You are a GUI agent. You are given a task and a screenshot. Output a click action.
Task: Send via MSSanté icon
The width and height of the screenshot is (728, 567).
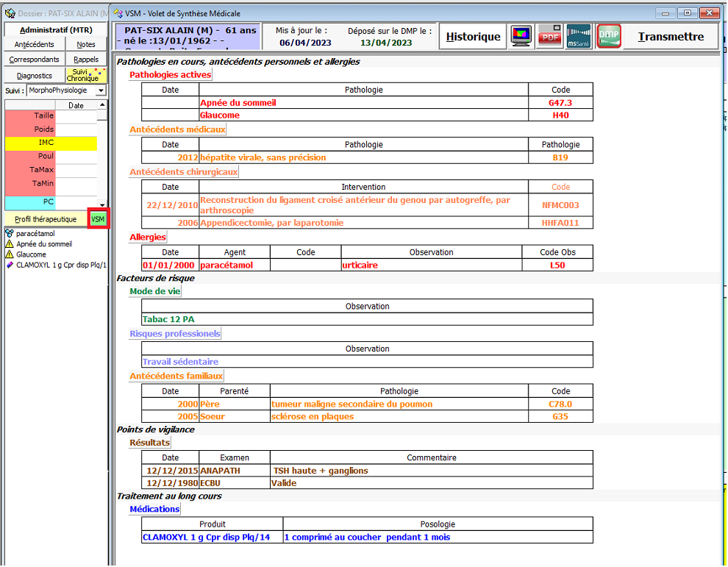coord(579,36)
